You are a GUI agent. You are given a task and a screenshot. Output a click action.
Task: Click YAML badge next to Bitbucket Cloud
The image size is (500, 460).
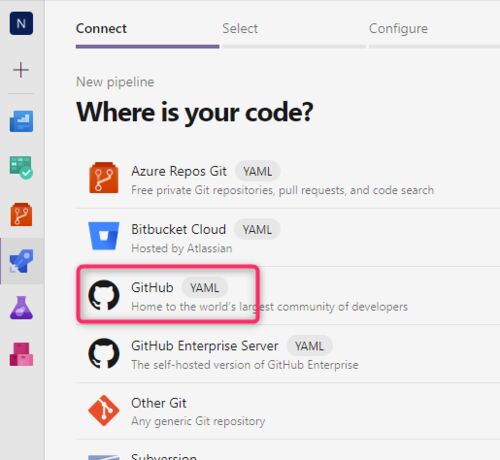click(x=257, y=229)
